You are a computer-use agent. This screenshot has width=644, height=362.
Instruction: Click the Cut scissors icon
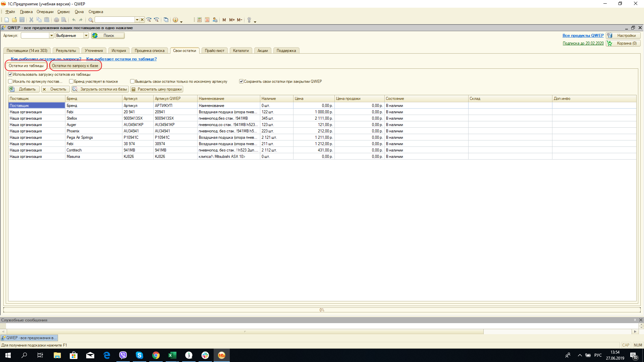tap(31, 20)
